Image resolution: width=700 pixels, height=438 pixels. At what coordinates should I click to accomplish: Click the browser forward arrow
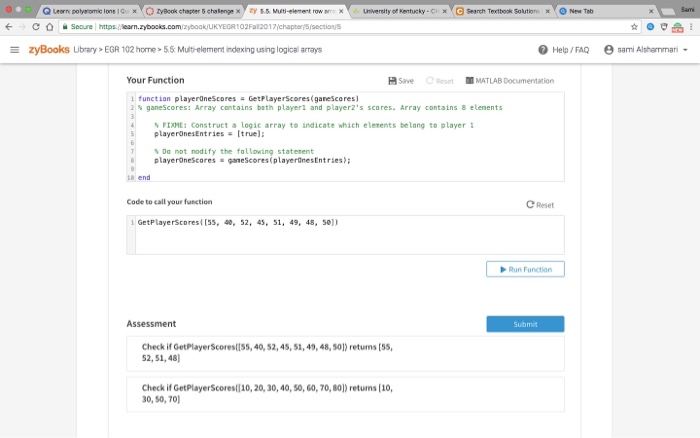point(22,27)
